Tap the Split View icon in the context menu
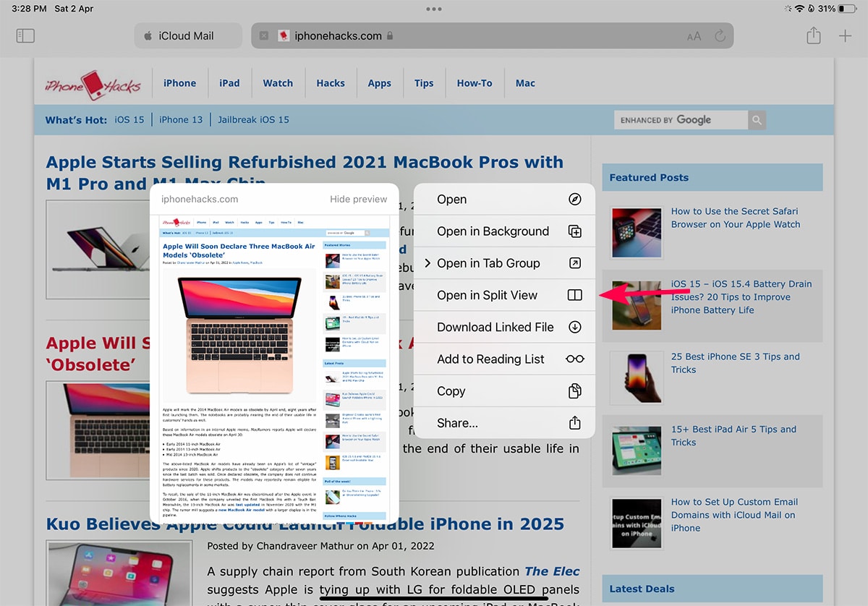This screenshot has width=868, height=606. [574, 295]
